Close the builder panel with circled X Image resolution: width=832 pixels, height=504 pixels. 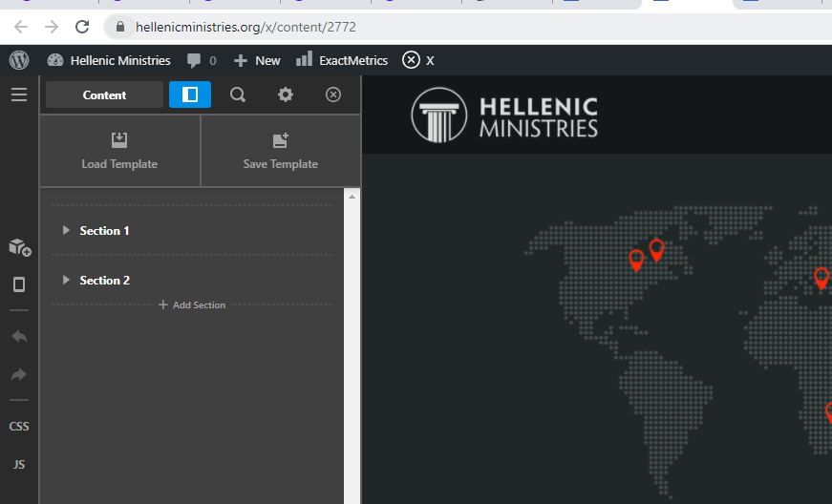(x=333, y=94)
